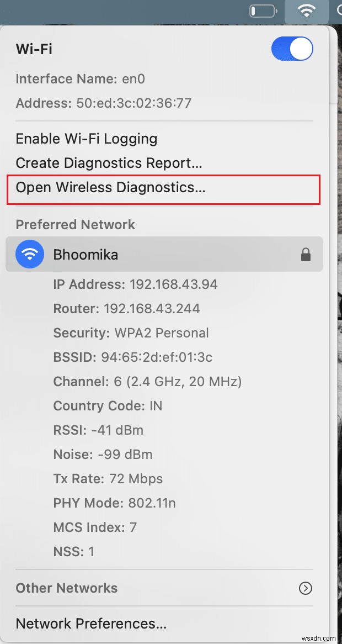Open Network Preferences
Screen dimensions: 342x644
pyautogui.click(x=91, y=623)
